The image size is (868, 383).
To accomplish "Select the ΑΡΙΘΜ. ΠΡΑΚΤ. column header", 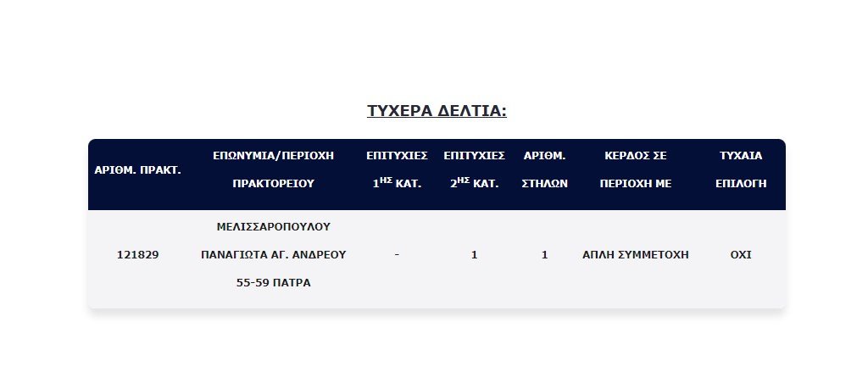I will (138, 170).
